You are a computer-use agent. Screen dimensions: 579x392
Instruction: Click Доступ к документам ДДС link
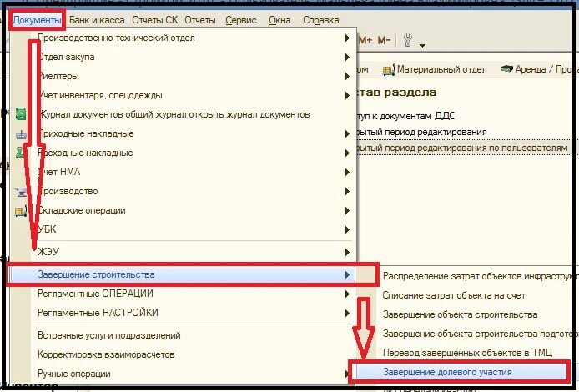click(405, 116)
